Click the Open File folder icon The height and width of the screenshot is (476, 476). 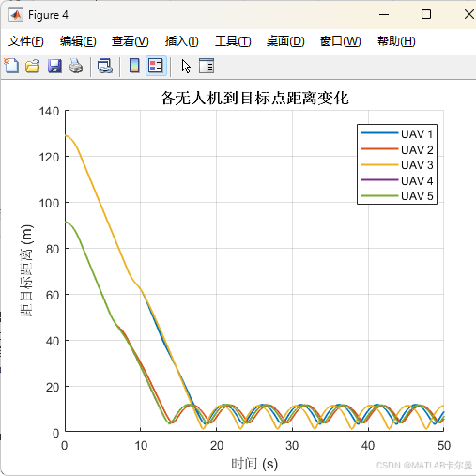(33, 66)
